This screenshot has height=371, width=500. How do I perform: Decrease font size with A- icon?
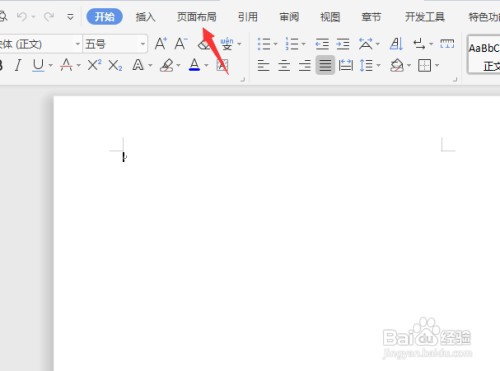(x=181, y=44)
